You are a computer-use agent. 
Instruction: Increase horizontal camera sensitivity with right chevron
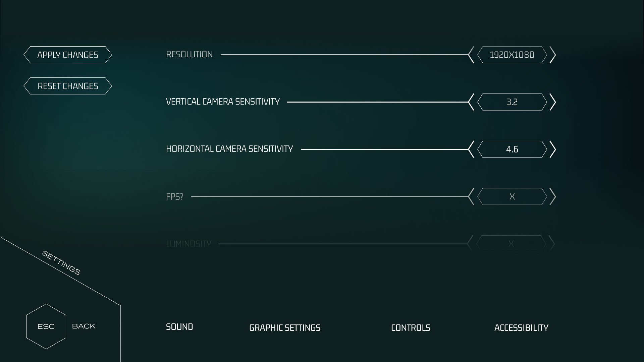(553, 149)
